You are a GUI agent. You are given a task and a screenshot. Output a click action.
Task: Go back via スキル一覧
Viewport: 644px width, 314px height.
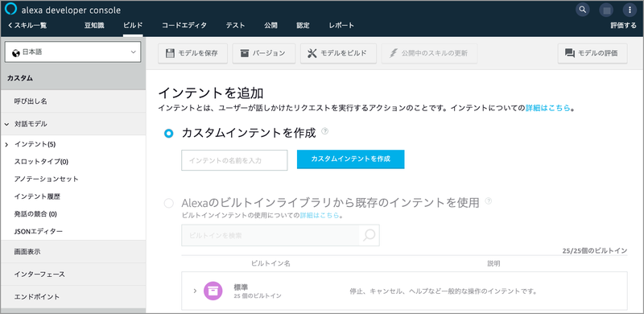(x=27, y=26)
